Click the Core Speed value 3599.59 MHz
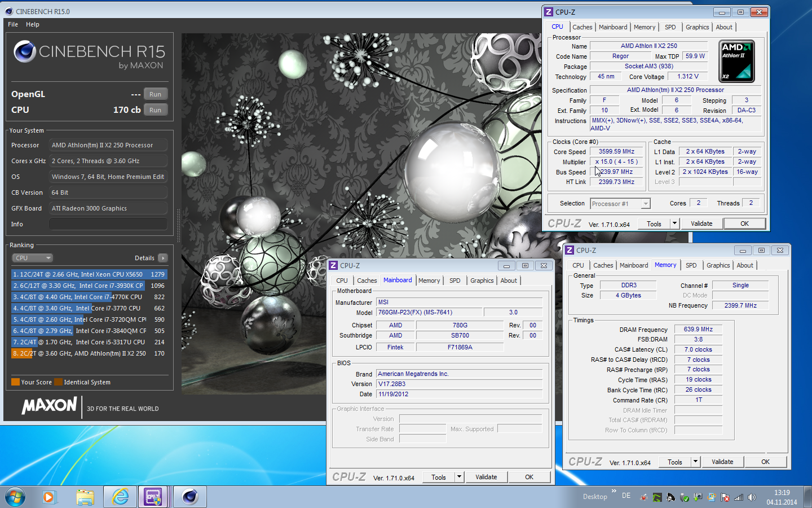Viewport: 812px width, 508px height. click(616, 152)
